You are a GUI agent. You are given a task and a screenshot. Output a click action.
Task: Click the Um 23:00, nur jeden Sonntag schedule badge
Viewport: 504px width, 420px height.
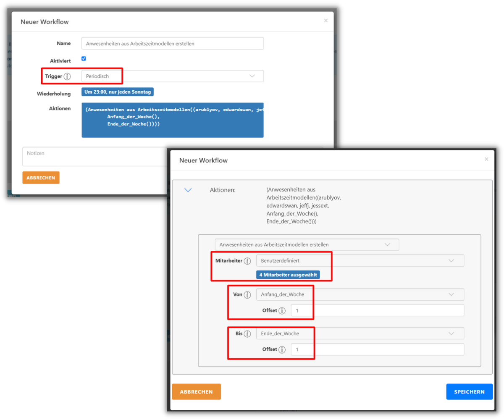[118, 92]
